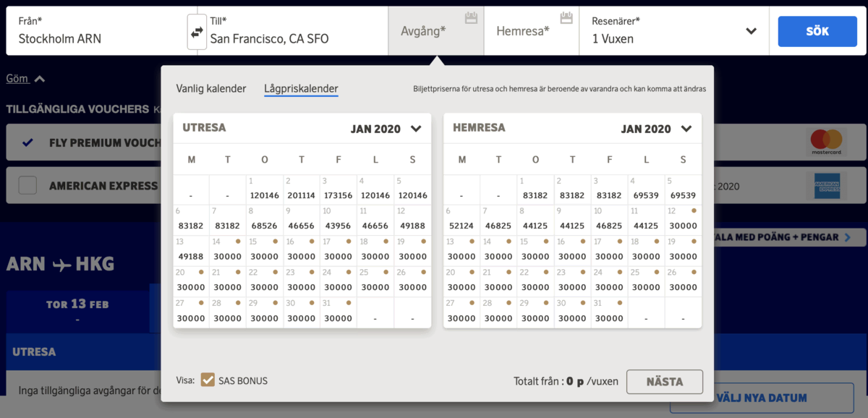Select Utresa January 14 priced 30000
The image size is (868, 418).
(228, 250)
